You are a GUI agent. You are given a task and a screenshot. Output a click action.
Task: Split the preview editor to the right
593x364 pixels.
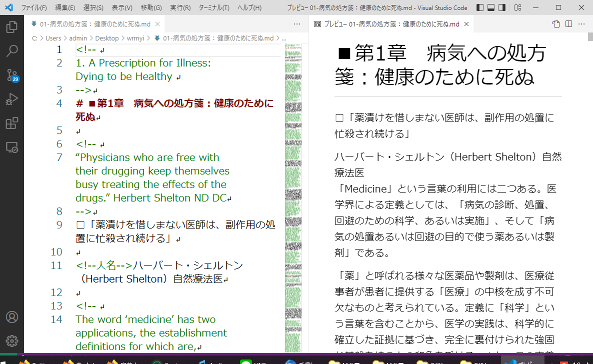pos(568,24)
